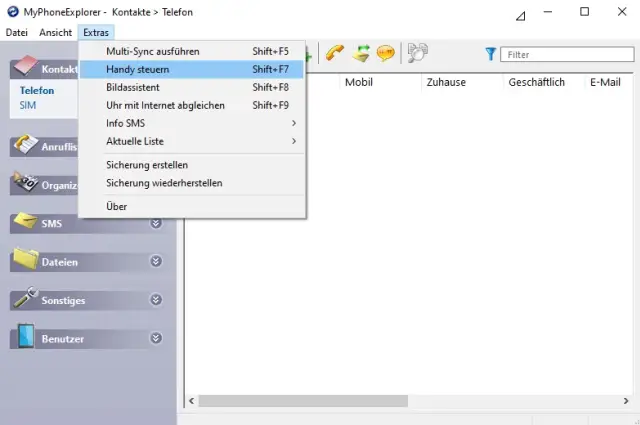Click the SMS section header label
This screenshot has width=640, height=425.
(x=51, y=224)
